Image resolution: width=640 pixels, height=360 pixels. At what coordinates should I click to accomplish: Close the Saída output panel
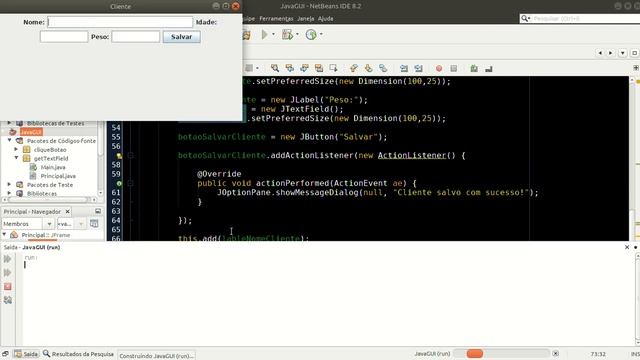click(627, 247)
